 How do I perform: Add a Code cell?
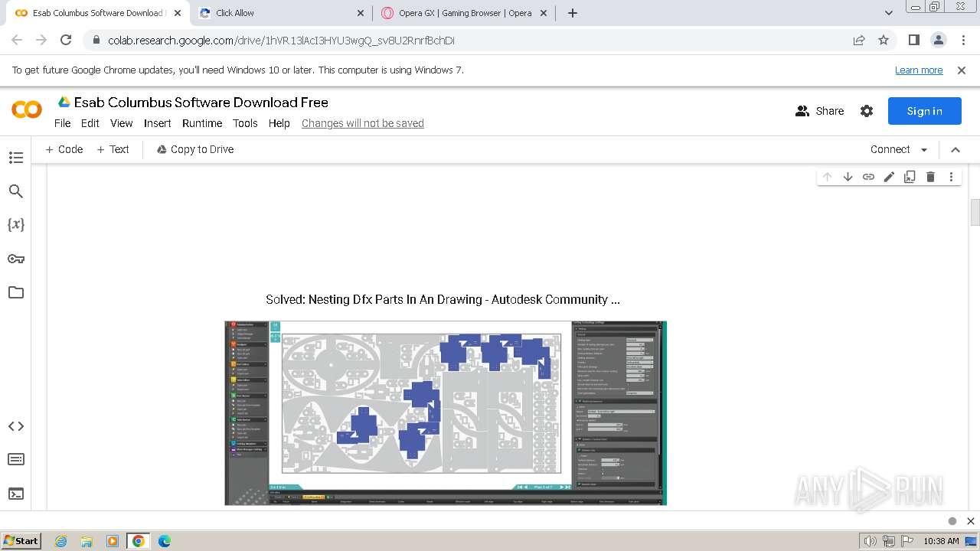tap(64, 149)
